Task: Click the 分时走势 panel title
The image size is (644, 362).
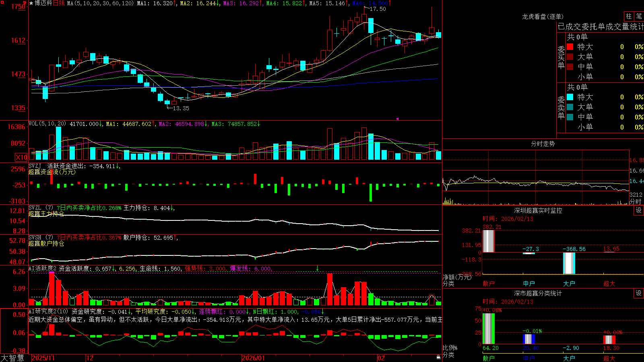Action: point(543,144)
